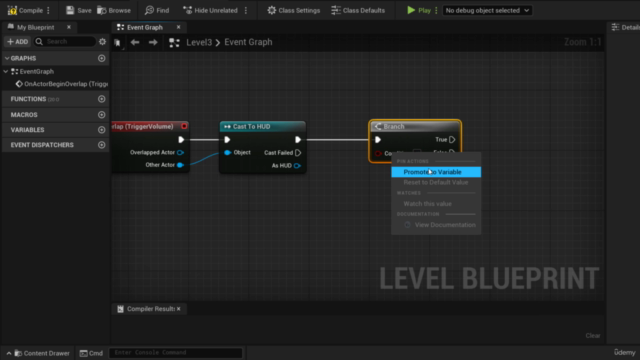Select EventGraph in the tree
Viewport: 640px width, 360px height.
coord(37,71)
